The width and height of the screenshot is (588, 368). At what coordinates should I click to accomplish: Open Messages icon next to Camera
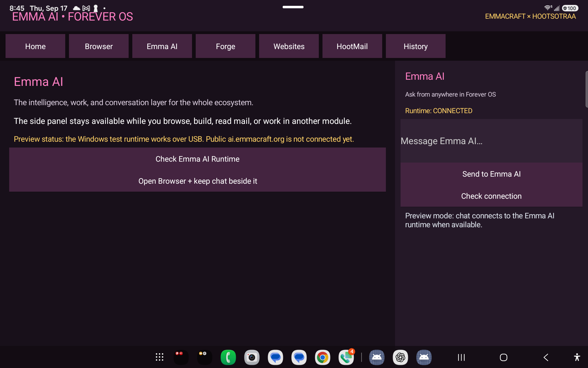pos(275,357)
